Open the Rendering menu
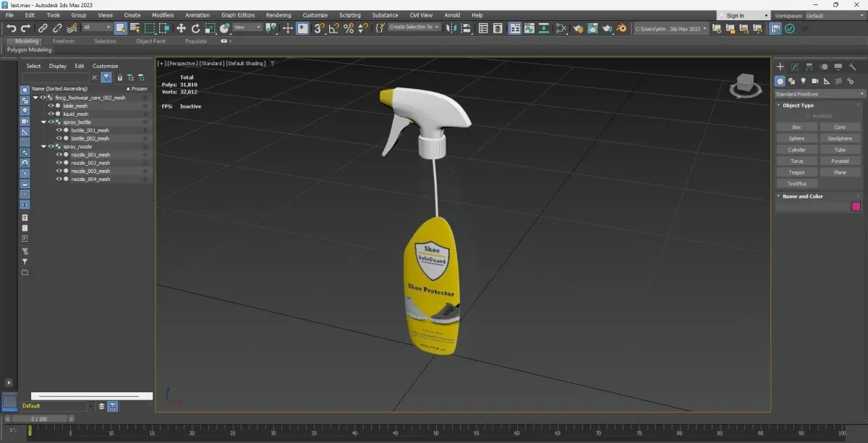Screen dimensions: 868x443 point(278,15)
